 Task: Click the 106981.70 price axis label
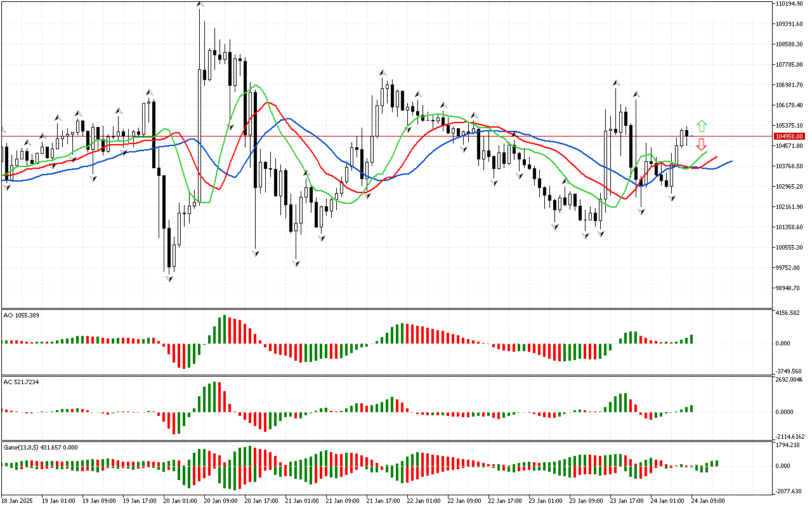tap(790, 85)
